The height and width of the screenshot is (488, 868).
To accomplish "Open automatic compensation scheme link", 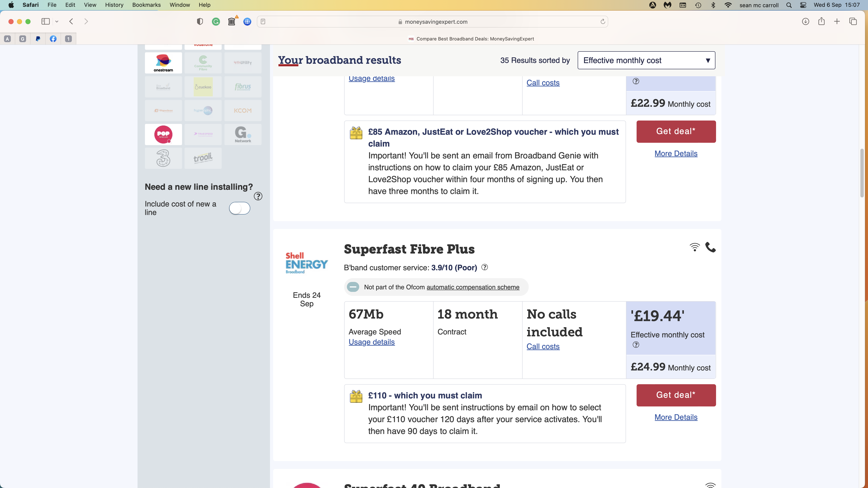I will (473, 287).
